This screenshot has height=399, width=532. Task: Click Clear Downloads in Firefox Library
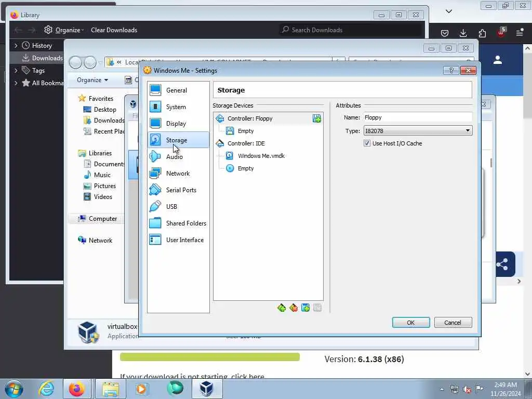[114, 30]
